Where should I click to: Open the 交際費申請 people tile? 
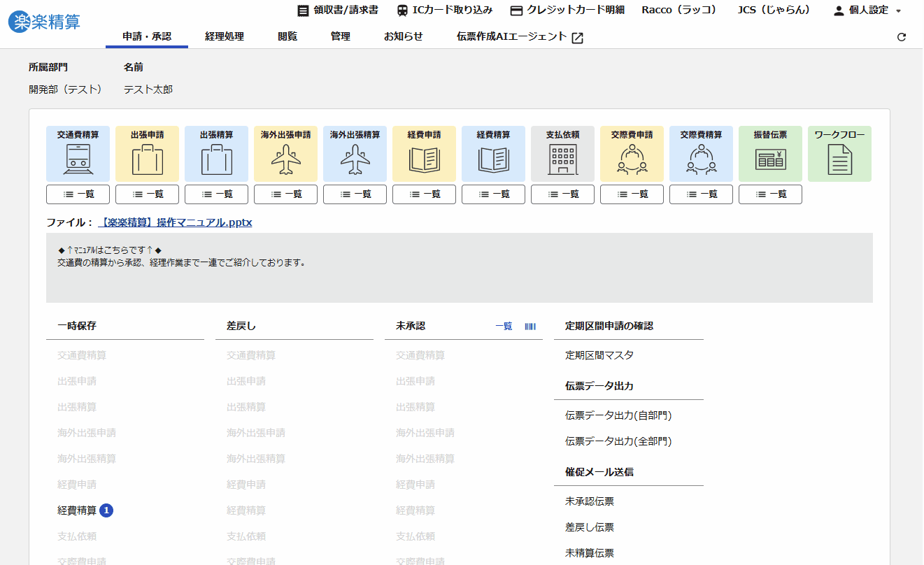click(x=632, y=154)
